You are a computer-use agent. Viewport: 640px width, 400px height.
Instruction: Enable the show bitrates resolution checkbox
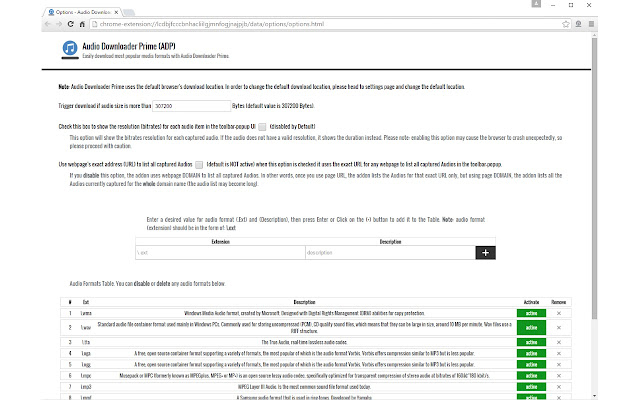click(262, 127)
